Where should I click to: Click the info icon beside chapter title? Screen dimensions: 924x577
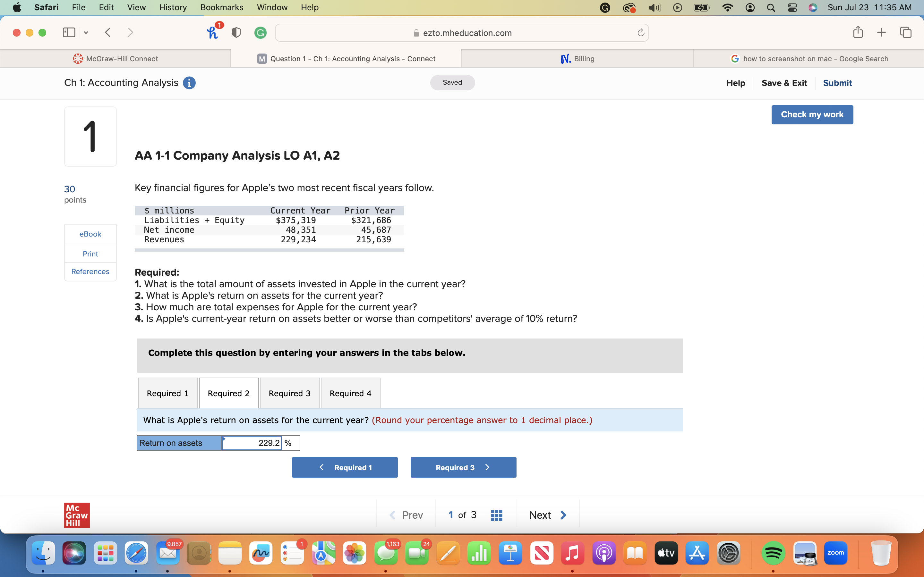pos(189,83)
